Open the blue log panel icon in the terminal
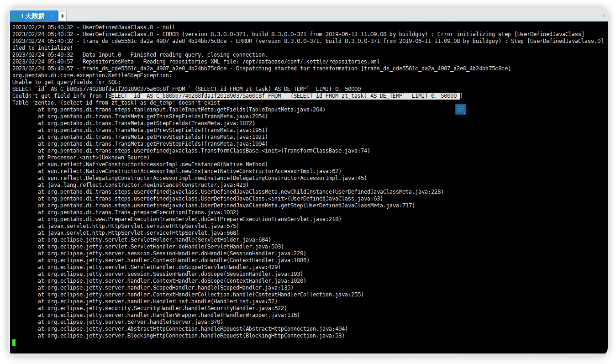The image size is (616, 364). tap(460, 109)
